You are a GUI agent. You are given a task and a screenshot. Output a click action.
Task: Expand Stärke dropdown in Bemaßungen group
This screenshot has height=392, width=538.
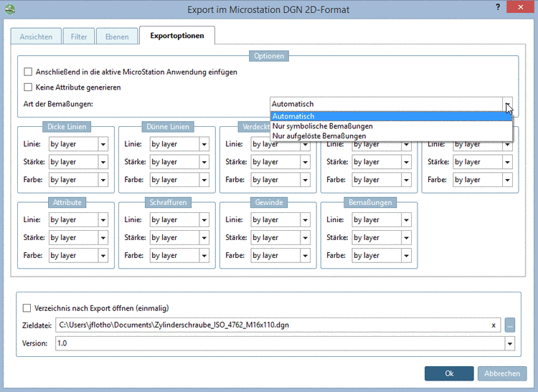[x=382, y=238]
